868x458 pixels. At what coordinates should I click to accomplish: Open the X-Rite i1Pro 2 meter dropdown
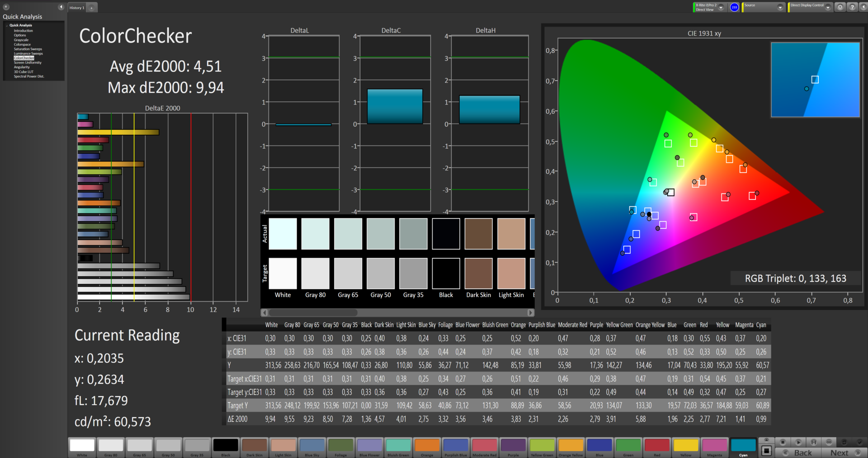[x=721, y=7]
